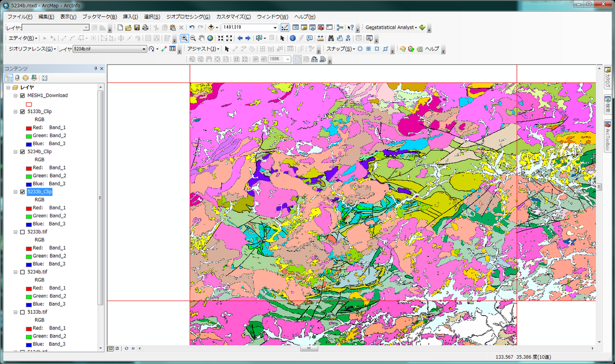Click the Geostatistical Analyst button
The image size is (615, 364).
click(391, 27)
